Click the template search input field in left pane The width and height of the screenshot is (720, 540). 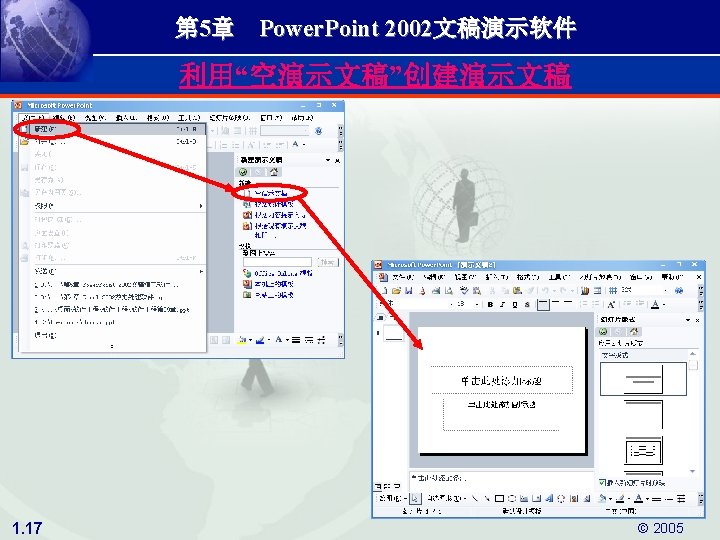[277, 262]
